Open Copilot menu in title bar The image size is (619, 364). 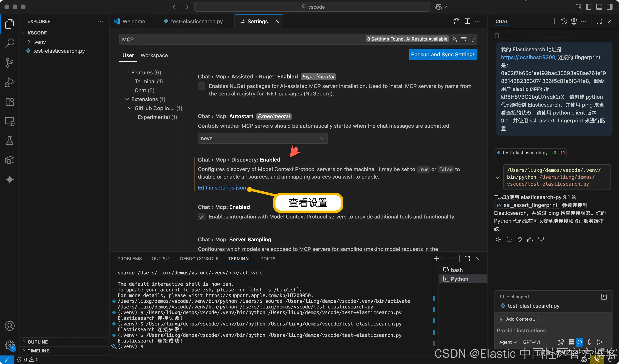pos(441,7)
